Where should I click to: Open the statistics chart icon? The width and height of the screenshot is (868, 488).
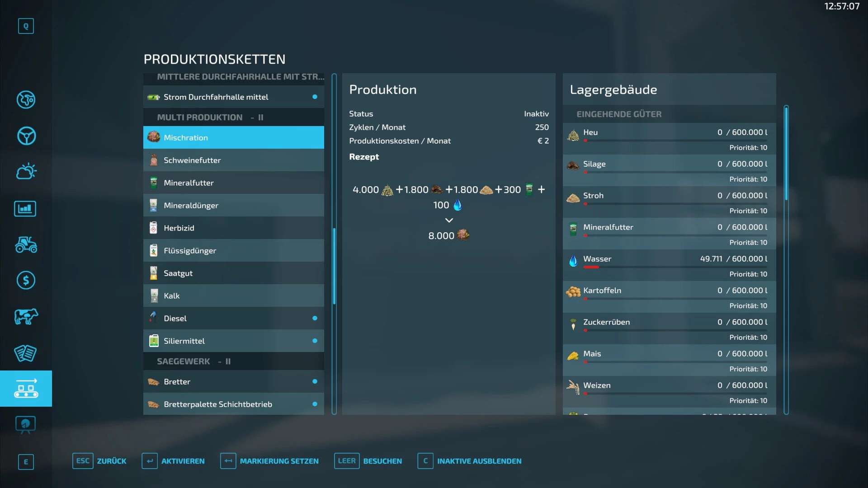25,208
